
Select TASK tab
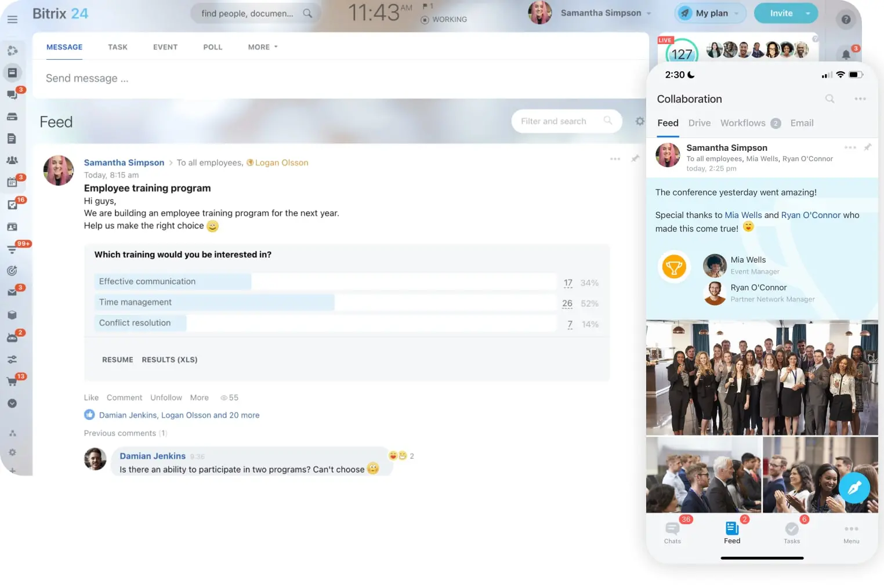tap(118, 47)
